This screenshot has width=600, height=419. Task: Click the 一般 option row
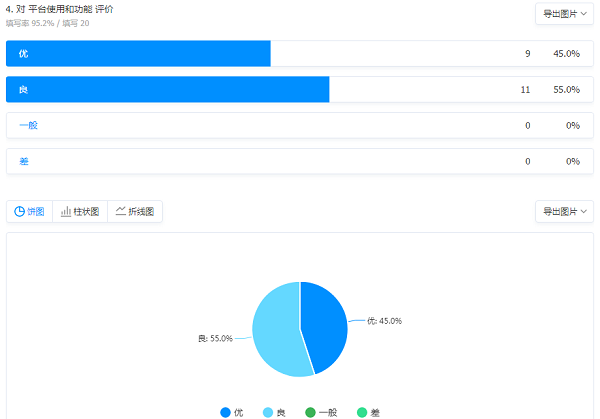[300, 126]
